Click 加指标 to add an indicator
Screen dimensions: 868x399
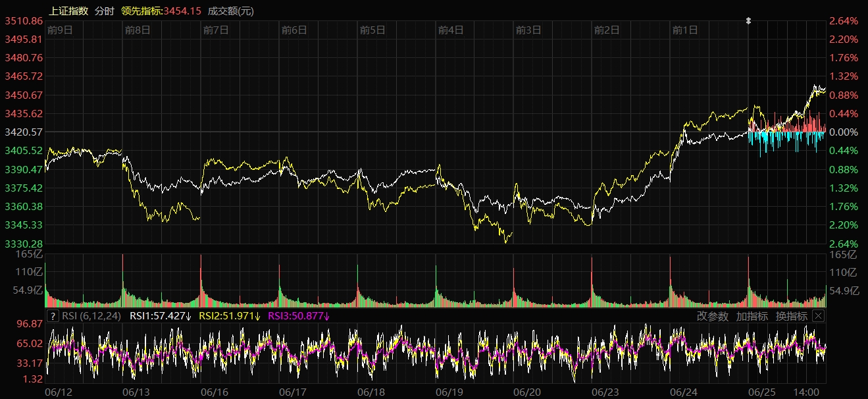pyautogui.click(x=752, y=316)
